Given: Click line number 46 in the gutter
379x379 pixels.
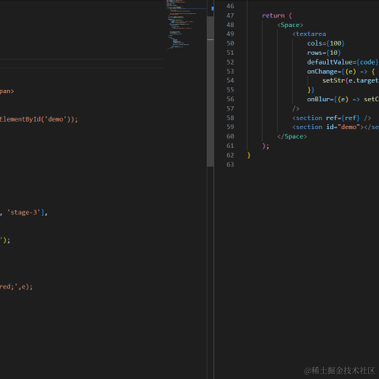Looking at the screenshot, I should click(230, 6).
